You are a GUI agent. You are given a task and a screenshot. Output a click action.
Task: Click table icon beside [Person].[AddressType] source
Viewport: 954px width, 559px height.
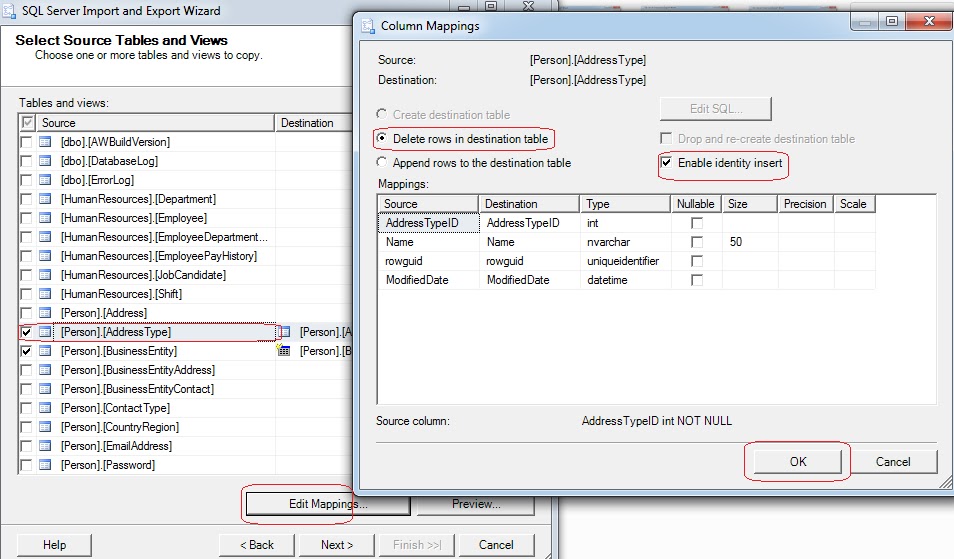(45, 332)
